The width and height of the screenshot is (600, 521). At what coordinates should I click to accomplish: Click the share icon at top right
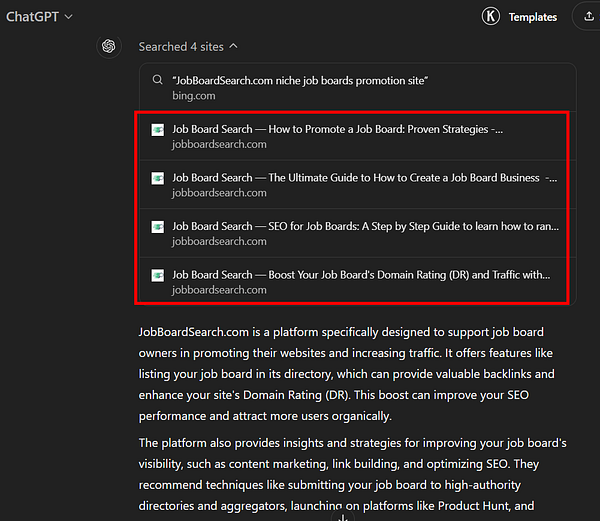(x=586, y=17)
